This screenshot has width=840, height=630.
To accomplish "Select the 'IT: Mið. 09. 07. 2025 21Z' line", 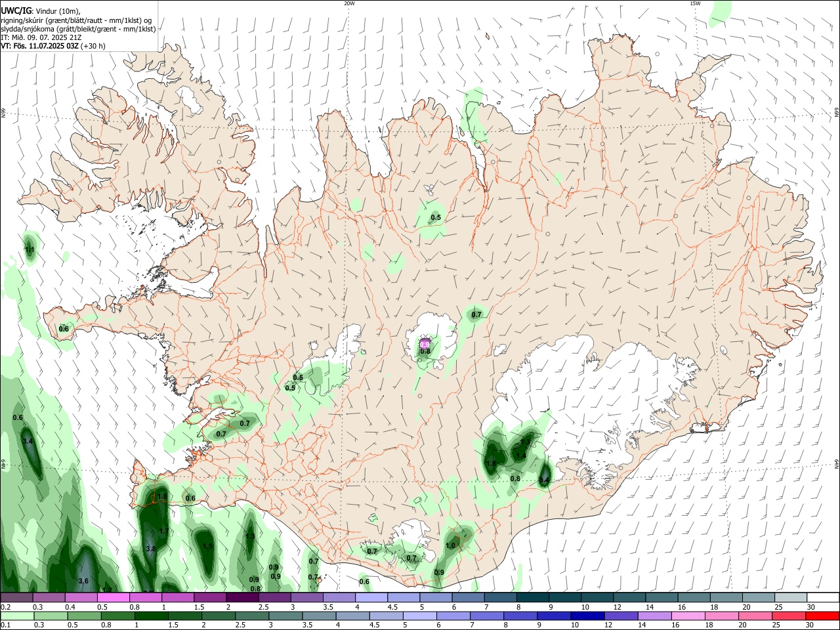I will click(x=41, y=37).
